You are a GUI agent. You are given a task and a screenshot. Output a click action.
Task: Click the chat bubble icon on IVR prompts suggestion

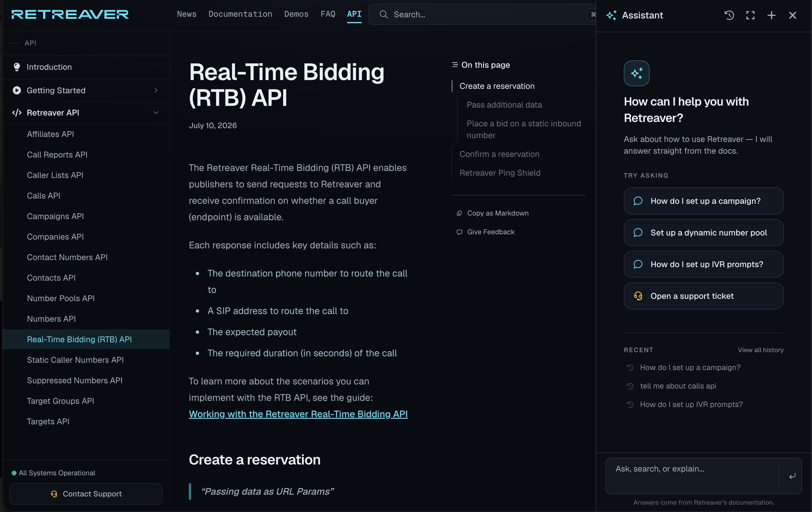pos(638,265)
